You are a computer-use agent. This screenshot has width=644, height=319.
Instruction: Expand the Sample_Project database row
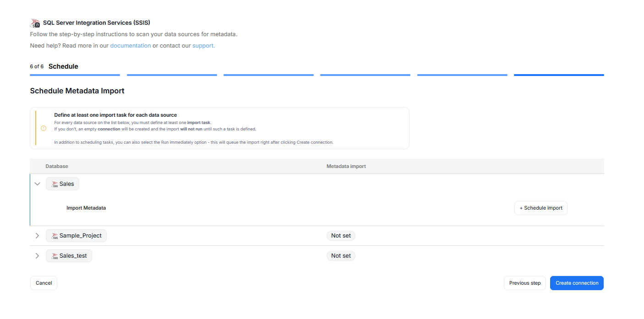pos(38,236)
